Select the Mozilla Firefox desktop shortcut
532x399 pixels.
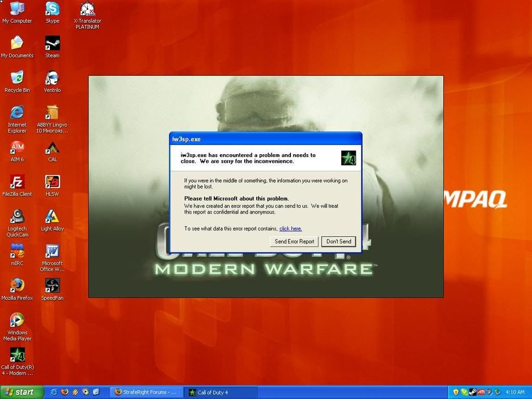[x=17, y=289]
